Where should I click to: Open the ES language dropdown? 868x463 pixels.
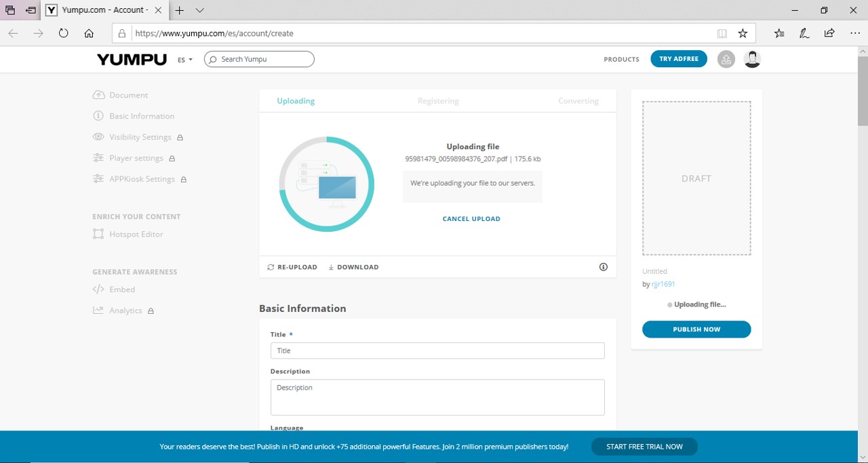(185, 60)
